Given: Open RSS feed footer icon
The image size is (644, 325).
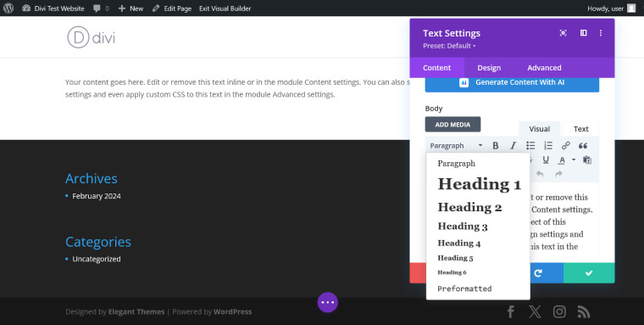Looking at the screenshot, I should [584, 311].
